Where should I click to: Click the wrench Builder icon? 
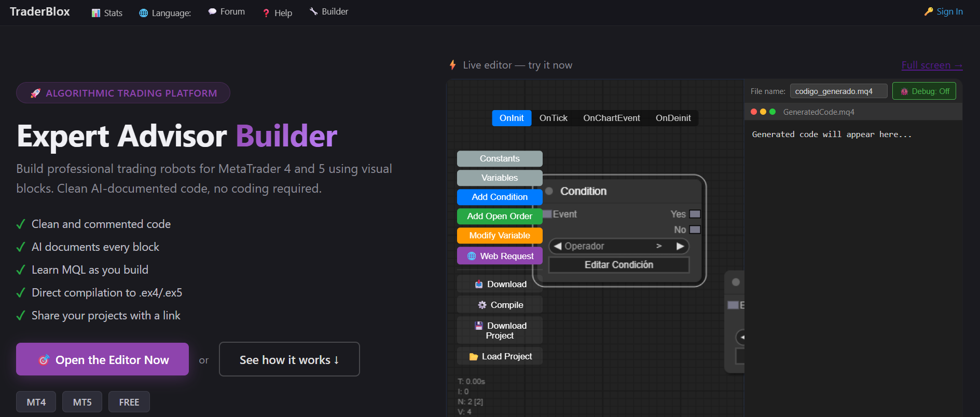[313, 11]
